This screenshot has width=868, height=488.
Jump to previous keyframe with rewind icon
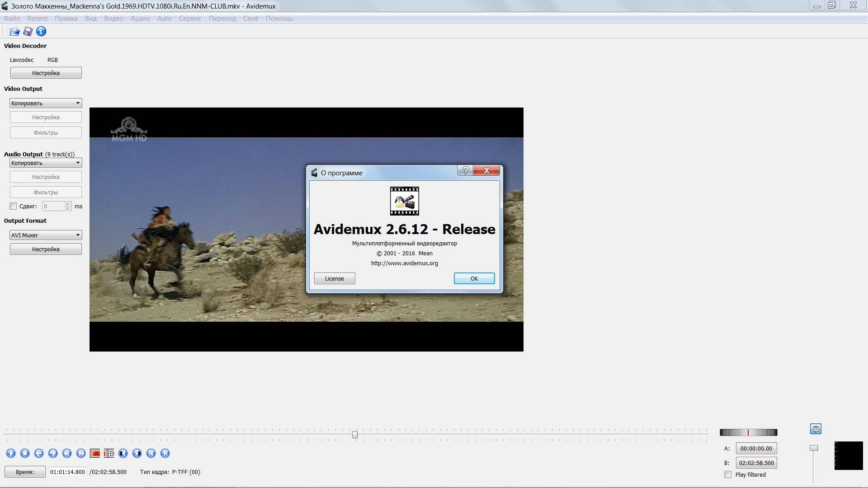coord(67,453)
